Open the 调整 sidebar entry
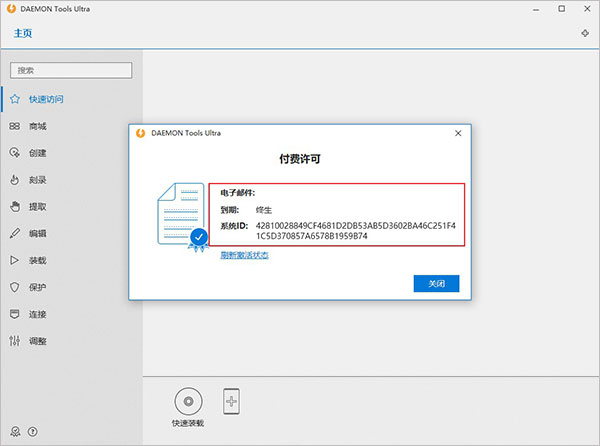Screen dimensions: 600x446 tap(38, 341)
